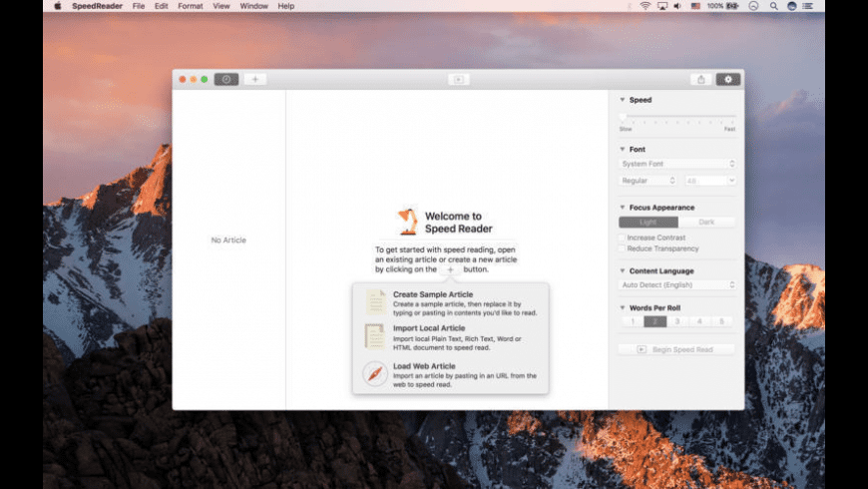Image resolution: width=868 pixels, height=489 pixels.
Task: Click the Fast label under speed slider
Action: pos(729,129)
